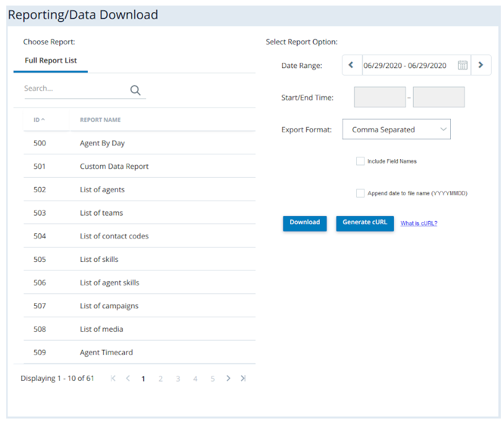The width and height of the screenshot is (504, 421).
Task: Sort reports by ID column
Action: [39, 119]
